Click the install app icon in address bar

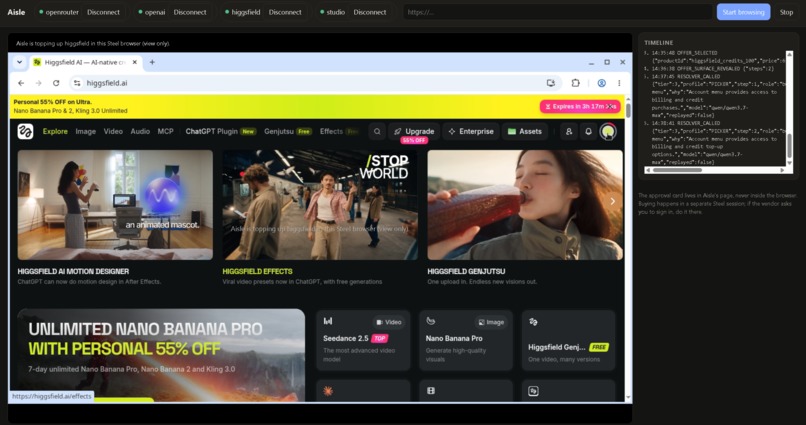pos(551,83)
